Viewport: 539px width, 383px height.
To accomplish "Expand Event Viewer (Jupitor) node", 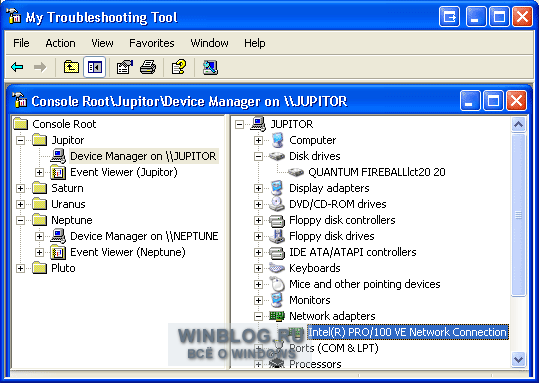I will tap(39, 172).
